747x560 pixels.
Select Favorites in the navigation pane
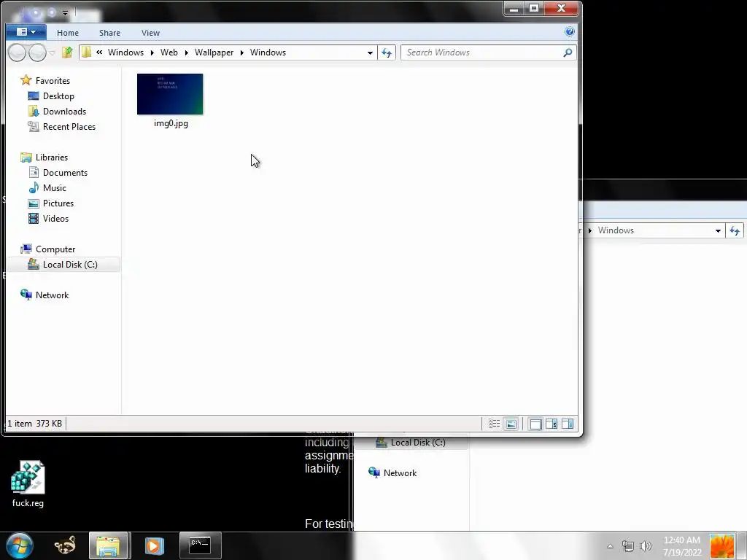point(53,81)
